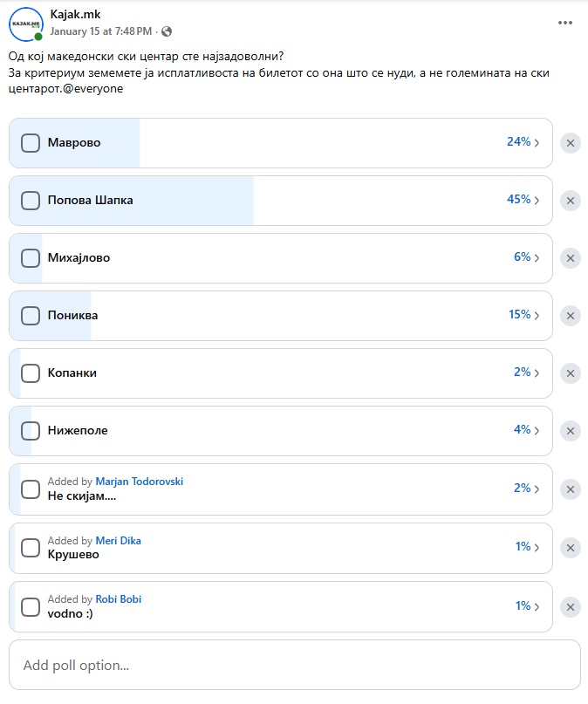Remove the Попова Шапка option with X
588x704 pixels.
(x=571, y=201)
